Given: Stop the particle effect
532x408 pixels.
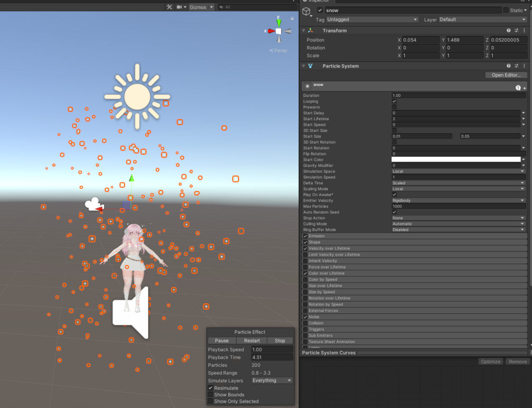Looking at the screenshot, I should (280, 340).
